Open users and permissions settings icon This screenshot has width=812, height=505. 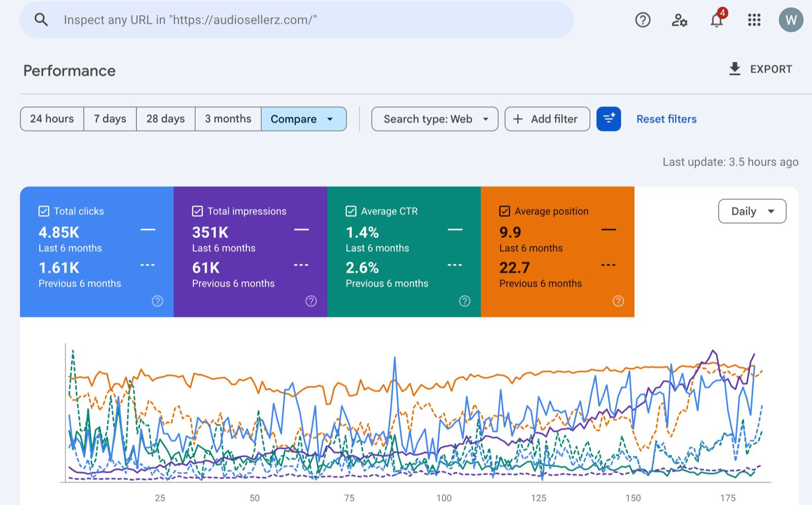[x=679, y=20]
